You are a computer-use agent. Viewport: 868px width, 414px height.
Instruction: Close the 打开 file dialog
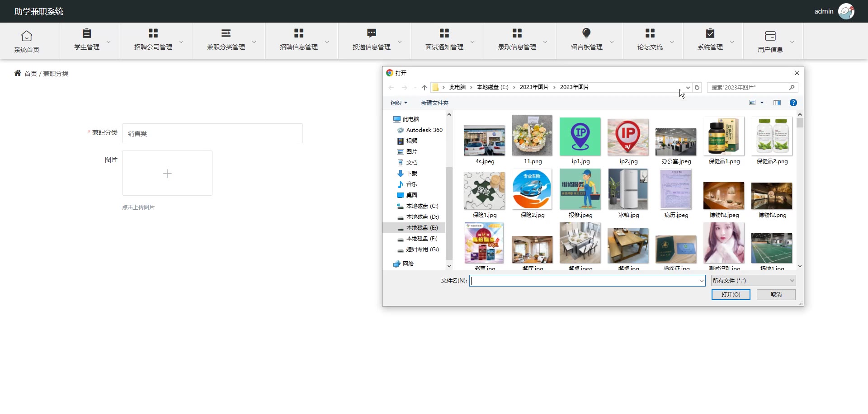[797, 73]
